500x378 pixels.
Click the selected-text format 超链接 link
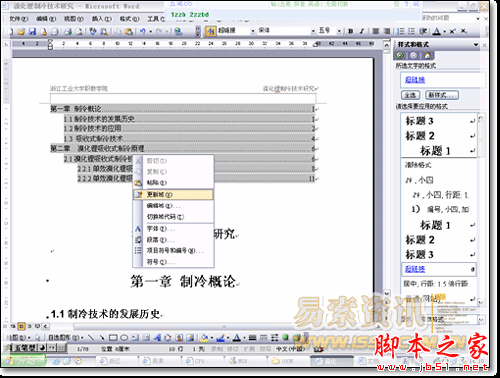click(x=415, y=80)
